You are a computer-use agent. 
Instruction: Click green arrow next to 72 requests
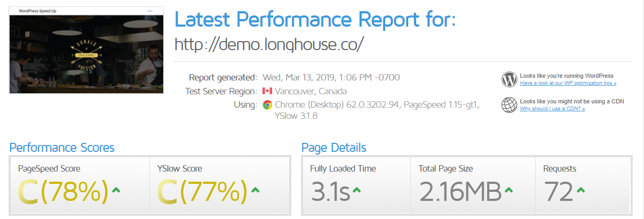581,190
